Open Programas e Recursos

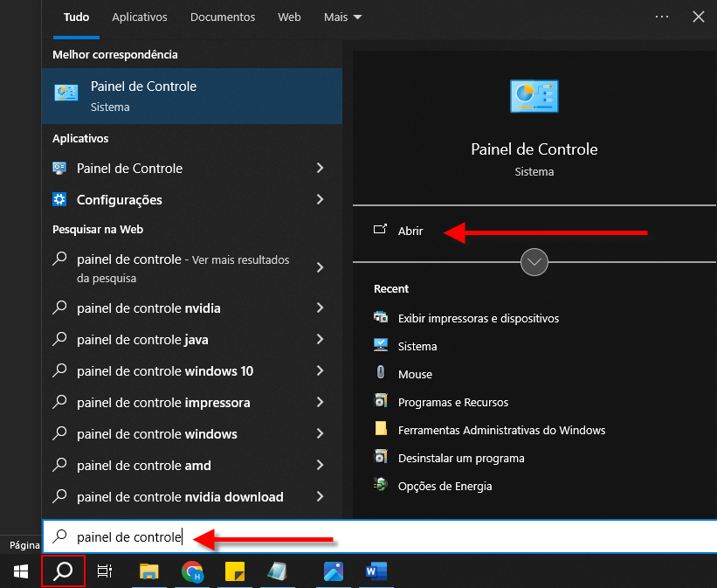click(x=453, y=402)
